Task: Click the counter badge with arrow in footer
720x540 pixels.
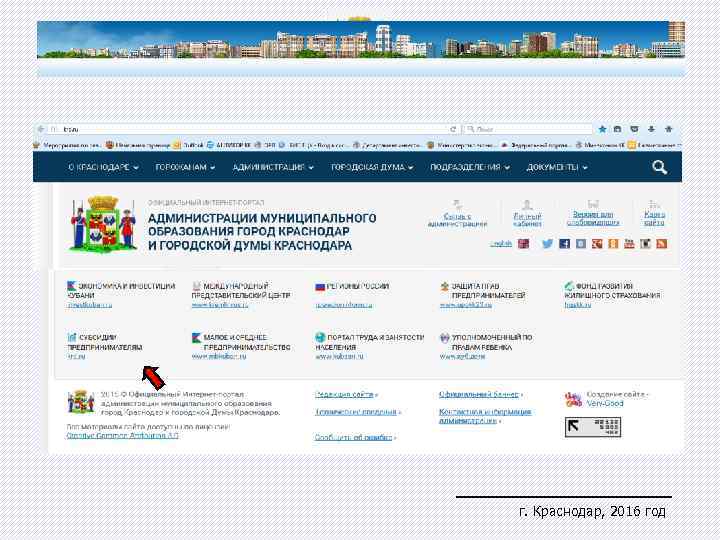Action: coord(593,427)
